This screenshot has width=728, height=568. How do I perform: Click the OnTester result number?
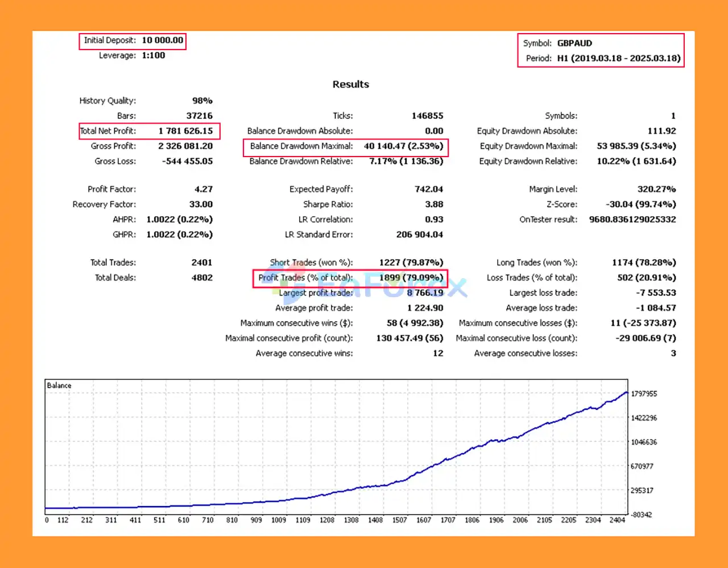(x=632, y=220)
